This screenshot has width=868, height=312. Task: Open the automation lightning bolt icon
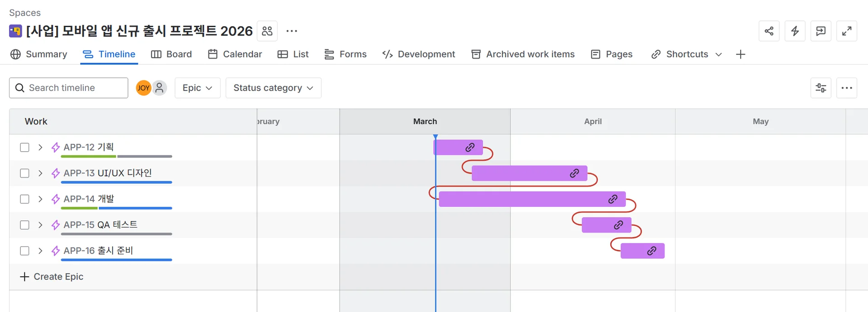[x=795, y=31]
